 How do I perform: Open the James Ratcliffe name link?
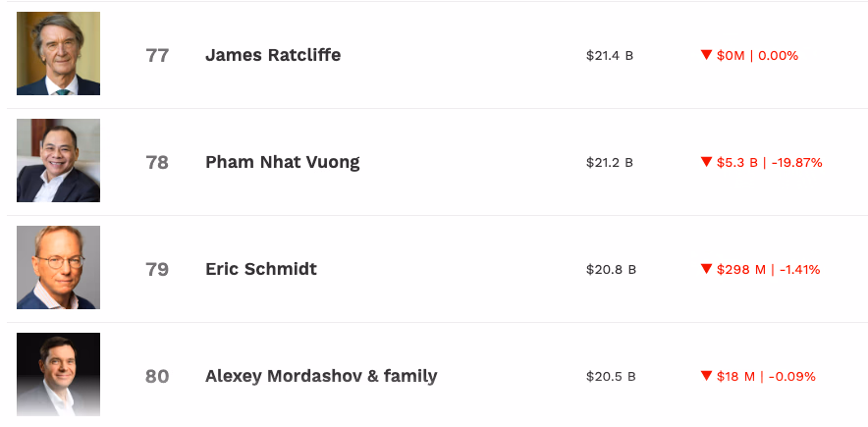pos(273,55)
